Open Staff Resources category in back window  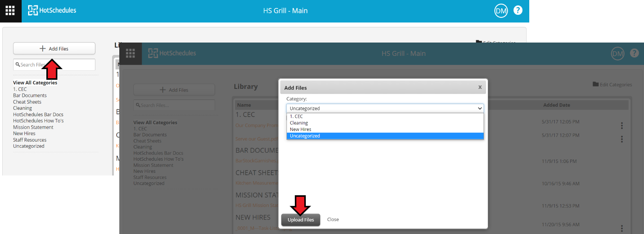coord(30,140)
